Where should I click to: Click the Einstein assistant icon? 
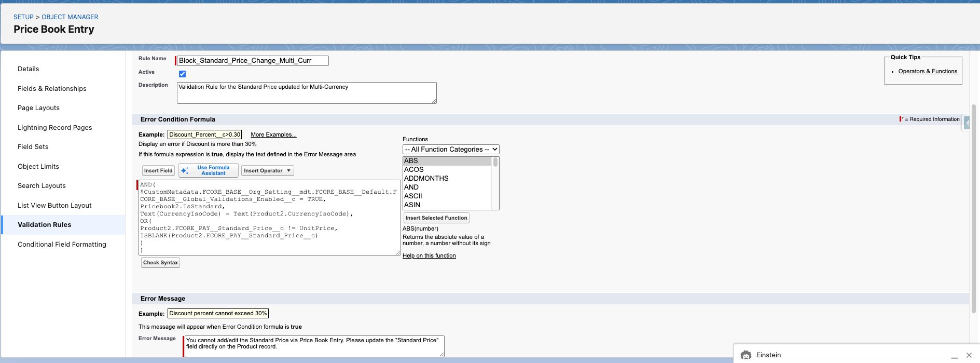tap(746, 355)
